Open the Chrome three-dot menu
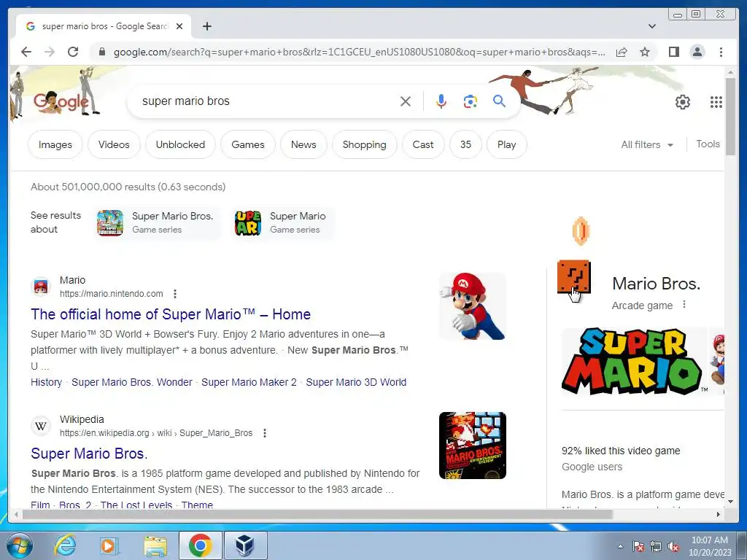 pos(721,52)
